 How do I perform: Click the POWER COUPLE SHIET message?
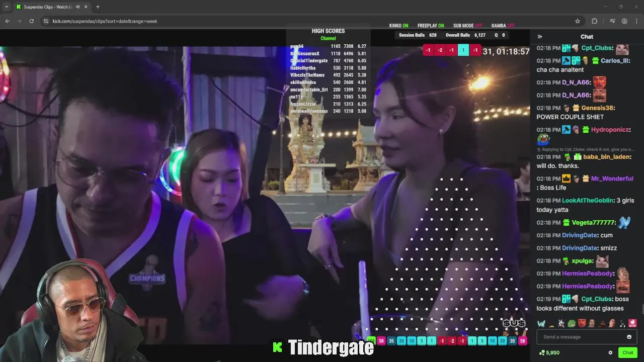pyautogui.click(x=570, y=117)
